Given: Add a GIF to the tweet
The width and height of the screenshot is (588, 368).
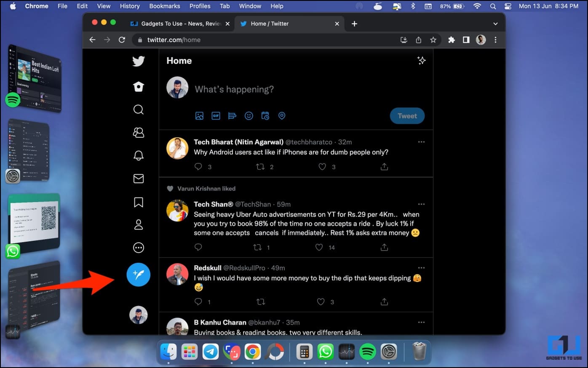Looking at the screenshot, I should (216, 116).
